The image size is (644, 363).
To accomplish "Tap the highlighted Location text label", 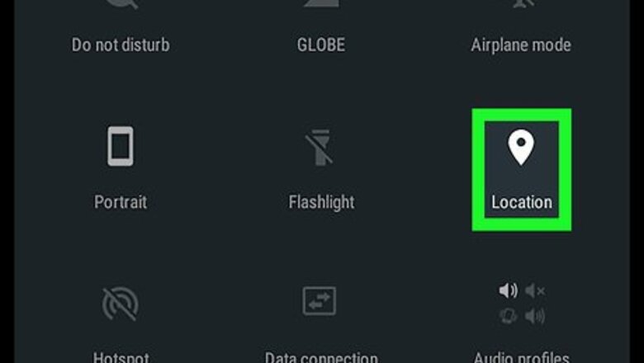I will click(522, 202).
